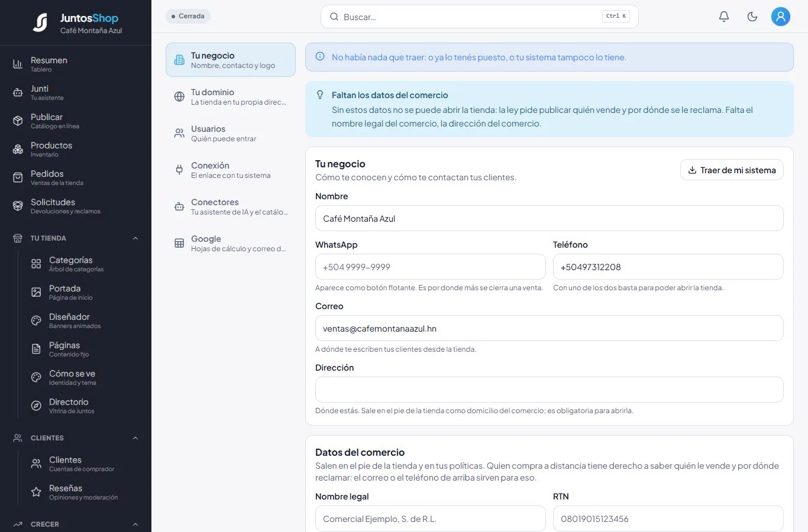Click the JuntosShop logo icon
The height and width of the screenshot is (532, 808).
pyautogui.click(x=40, y=22)
